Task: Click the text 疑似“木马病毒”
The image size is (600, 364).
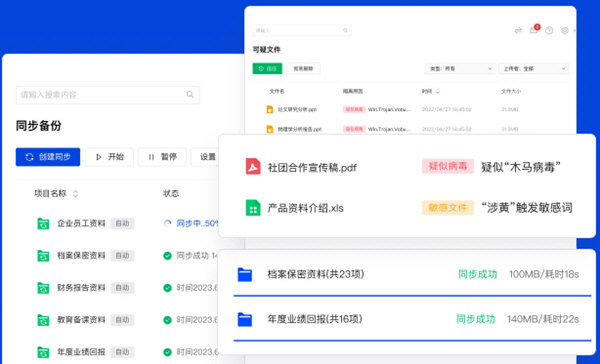Action: pyautogui.click(x=521, y=167)
